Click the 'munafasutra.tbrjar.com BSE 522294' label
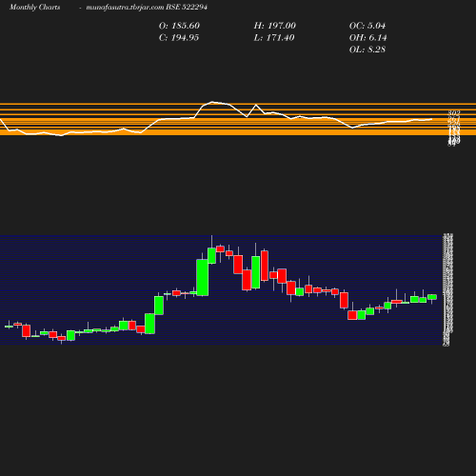The width and height of the screenshot is (476, 476). coord(147,7)
